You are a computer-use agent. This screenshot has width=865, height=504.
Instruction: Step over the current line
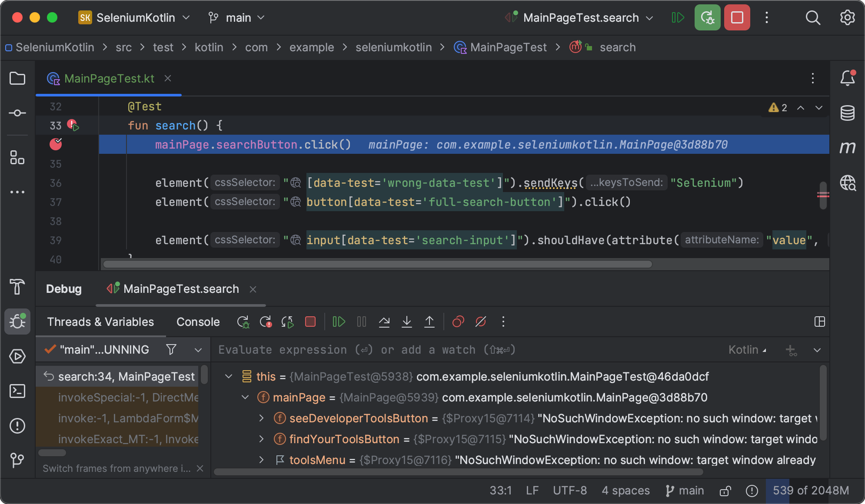384,322
